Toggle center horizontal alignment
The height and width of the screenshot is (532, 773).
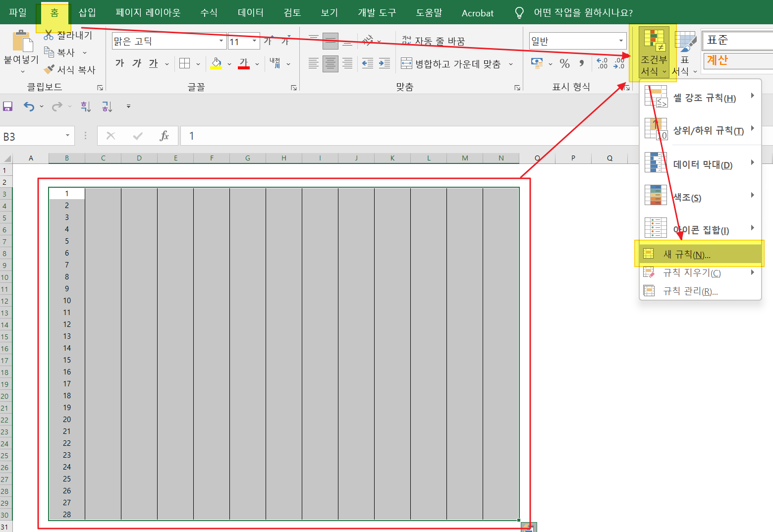coord(330,63)
